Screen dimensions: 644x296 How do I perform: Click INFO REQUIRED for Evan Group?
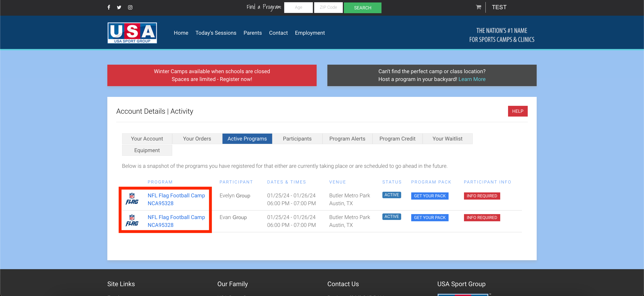[x=482, y=218]
